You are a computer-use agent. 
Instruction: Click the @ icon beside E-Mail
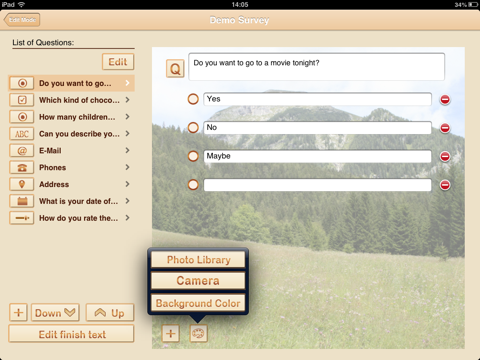22,151
